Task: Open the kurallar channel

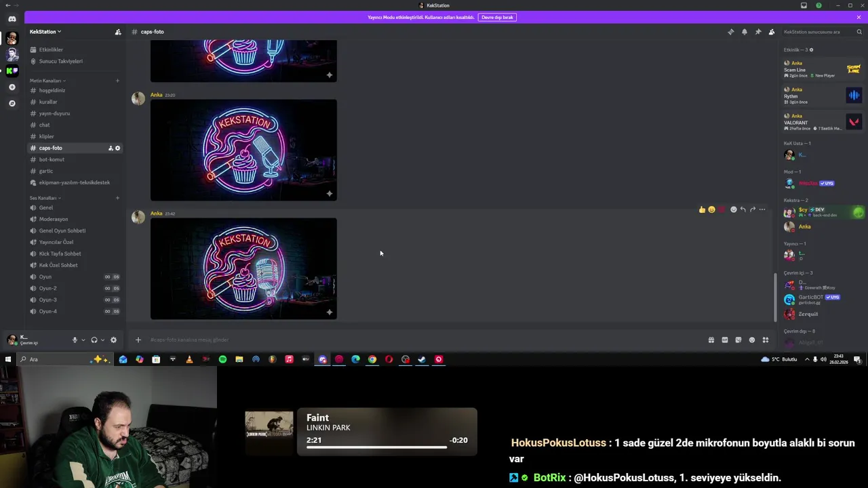Action: tap(75, 102)
